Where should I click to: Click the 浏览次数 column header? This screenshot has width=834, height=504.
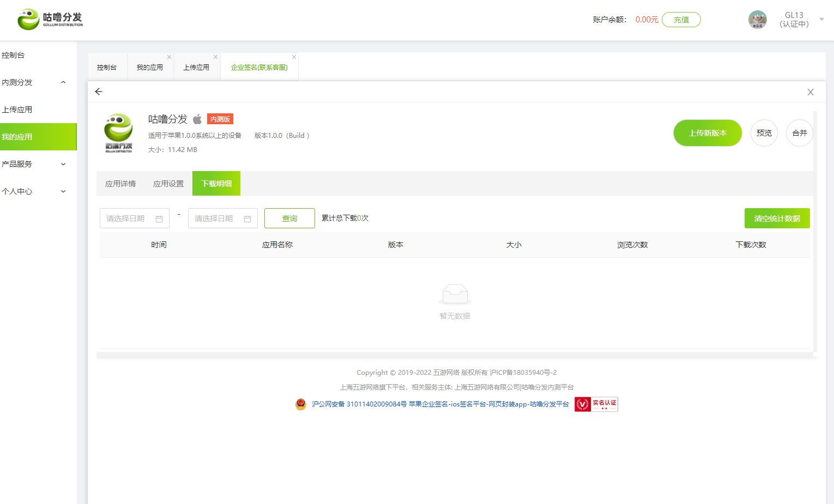[x=632, y=245]
